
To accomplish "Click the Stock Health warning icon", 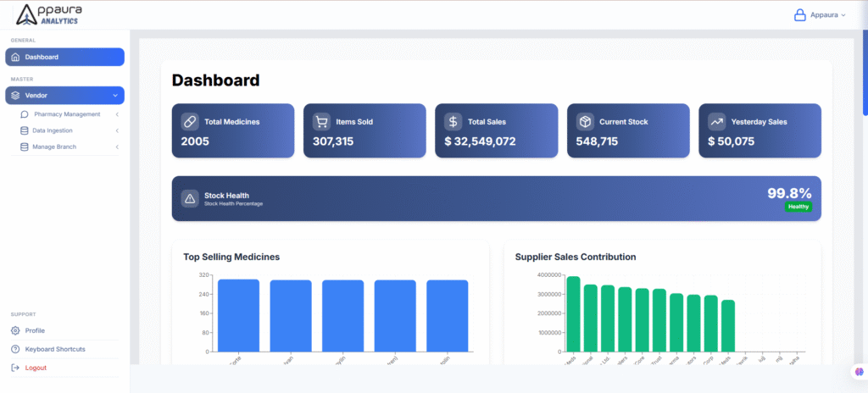I will pos(190,198).
